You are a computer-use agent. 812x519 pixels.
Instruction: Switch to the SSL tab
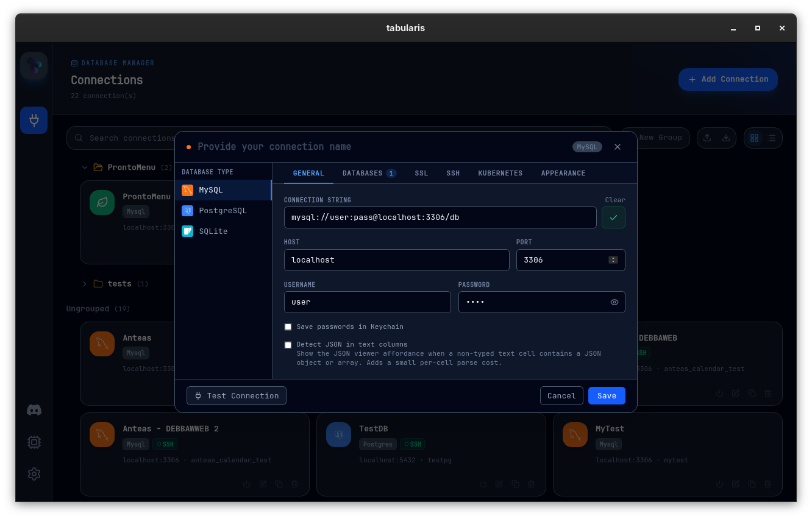coord(422,174)
